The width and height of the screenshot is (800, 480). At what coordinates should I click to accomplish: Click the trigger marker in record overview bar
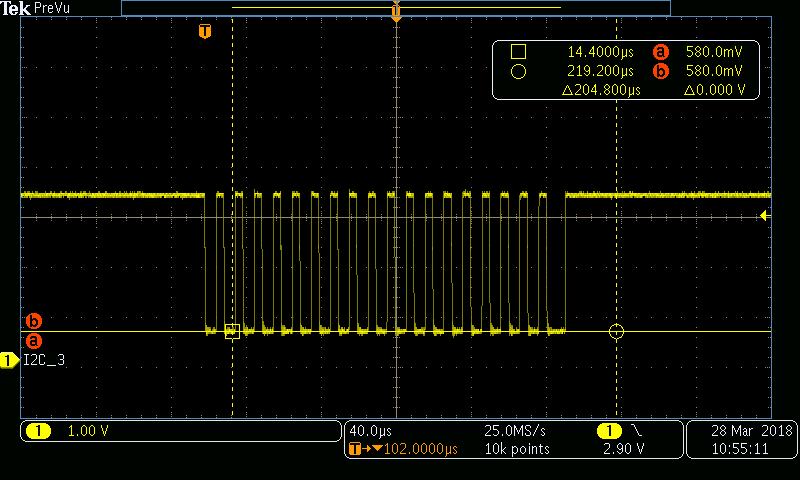pyautogui.click(x=396, y=11)
